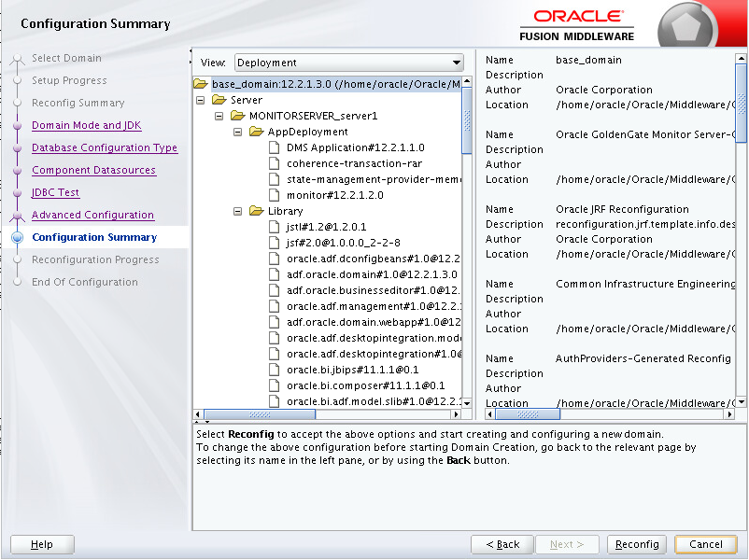Click the MONITORSERVER_server1 folder icon
This screenshot has height=560, width=749.
click(238, 116)
